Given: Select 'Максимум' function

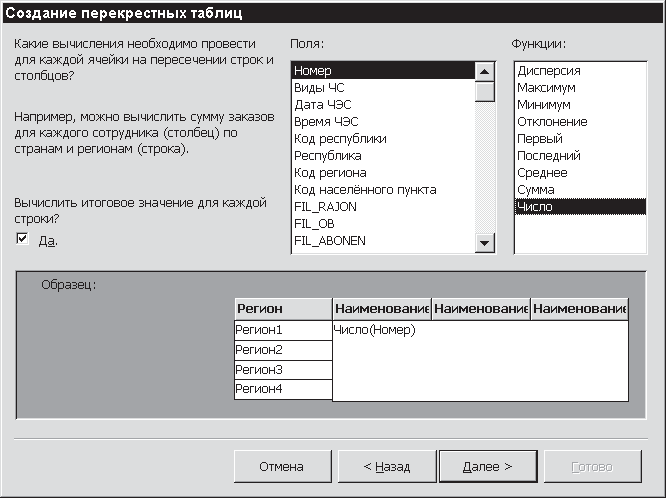Looking at the screenshot, I should [546, 88].
